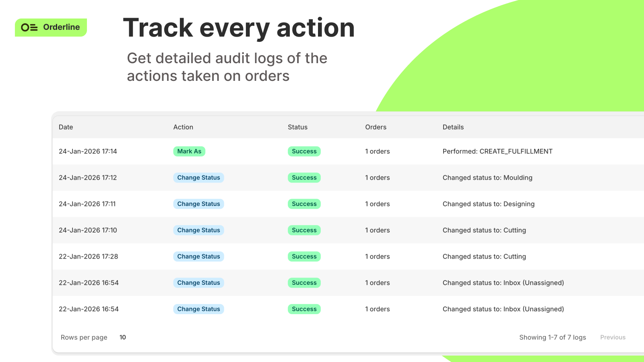Viewport: 644px width, 362px height.
Task: Click the Previous pagination link
Action: pyautogui.click(x=613, y=337)
